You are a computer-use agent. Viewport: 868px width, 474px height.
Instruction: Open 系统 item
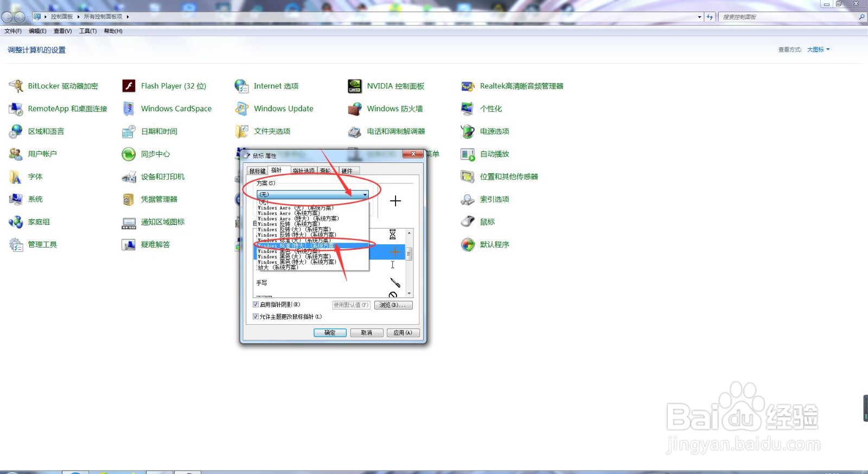tap(25, 199)
